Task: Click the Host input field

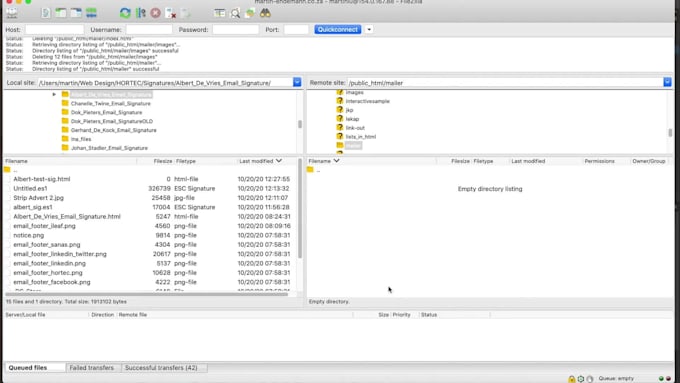Action: [54, 29]
